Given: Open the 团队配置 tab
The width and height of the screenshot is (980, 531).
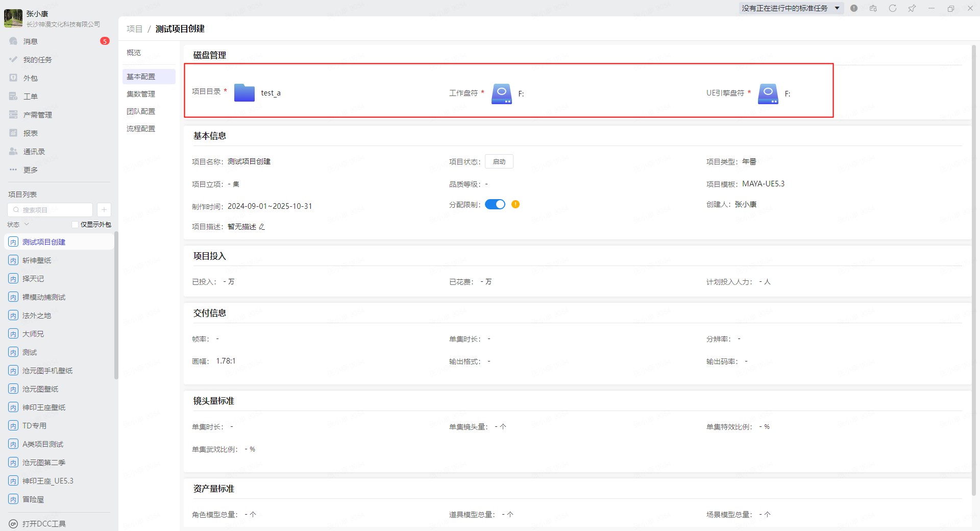Looking at the screenshot, I should (141, 111).
